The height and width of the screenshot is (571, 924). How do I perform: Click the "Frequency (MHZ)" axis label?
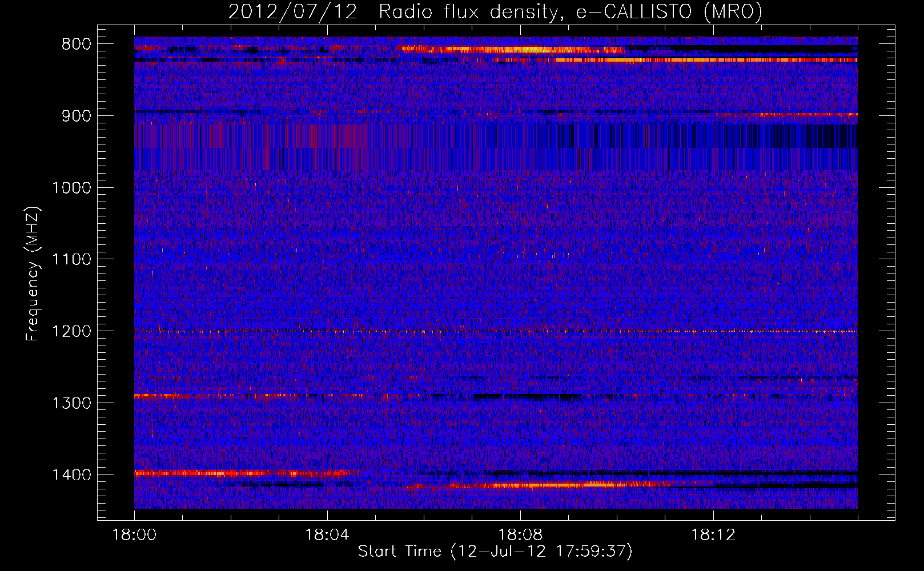point(33,274)
